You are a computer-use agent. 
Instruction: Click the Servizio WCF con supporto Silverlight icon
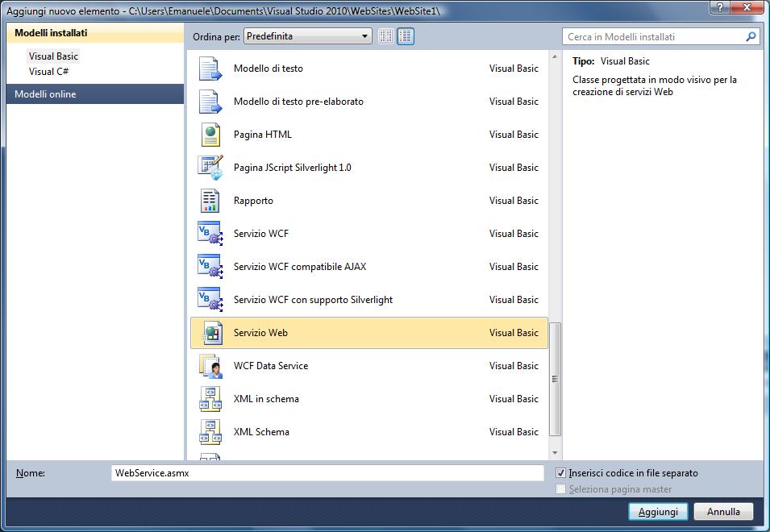210,299
